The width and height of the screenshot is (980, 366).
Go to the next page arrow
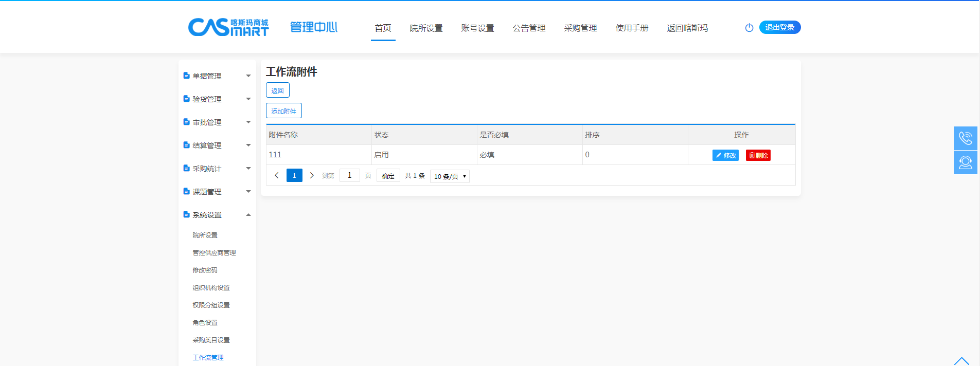point(312,175)
